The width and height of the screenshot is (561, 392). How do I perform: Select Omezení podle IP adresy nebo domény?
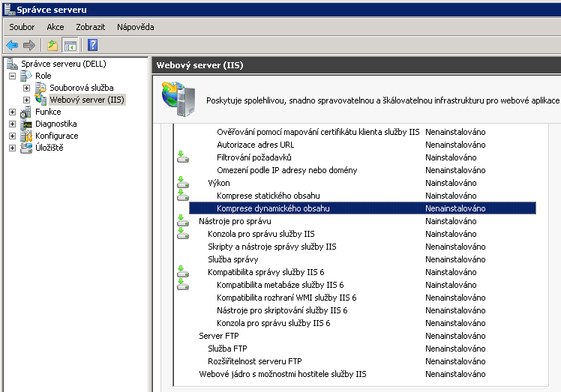287,170
